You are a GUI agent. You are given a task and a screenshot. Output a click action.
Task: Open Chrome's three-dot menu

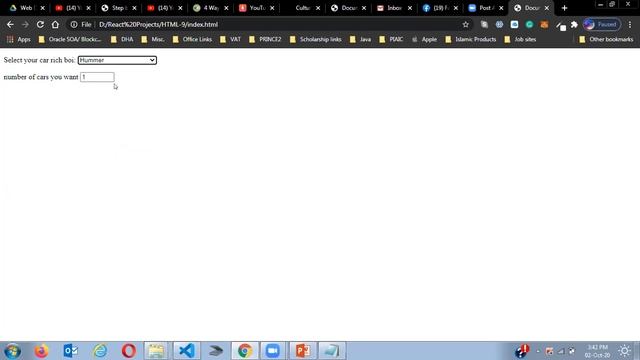coord(630,24)
